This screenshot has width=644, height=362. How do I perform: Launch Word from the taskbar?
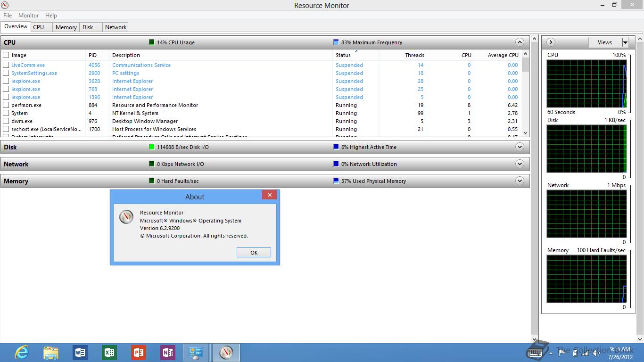click(x=80, y=353)
